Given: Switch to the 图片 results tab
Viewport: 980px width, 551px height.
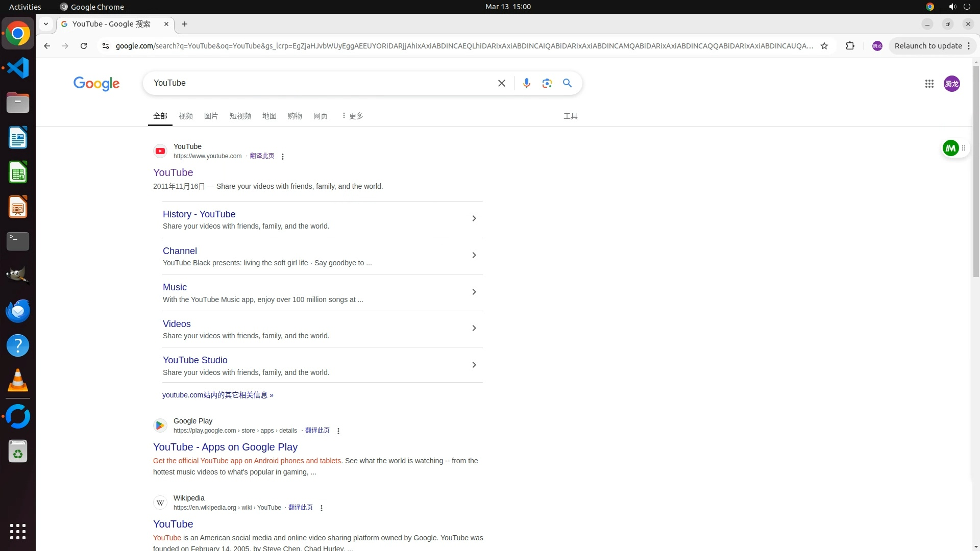Looking at the screenshot, I should pyautogui.click(x=211, y=116).
